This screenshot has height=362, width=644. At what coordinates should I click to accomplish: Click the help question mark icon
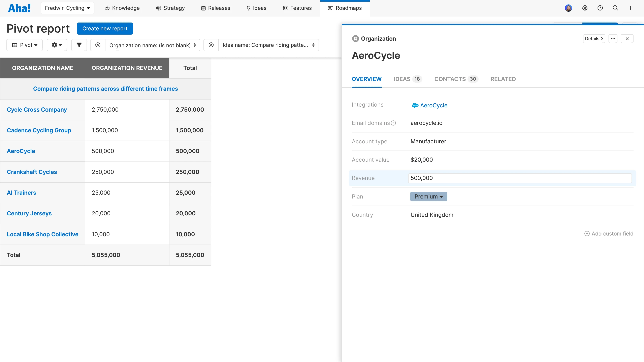(600, 8)
